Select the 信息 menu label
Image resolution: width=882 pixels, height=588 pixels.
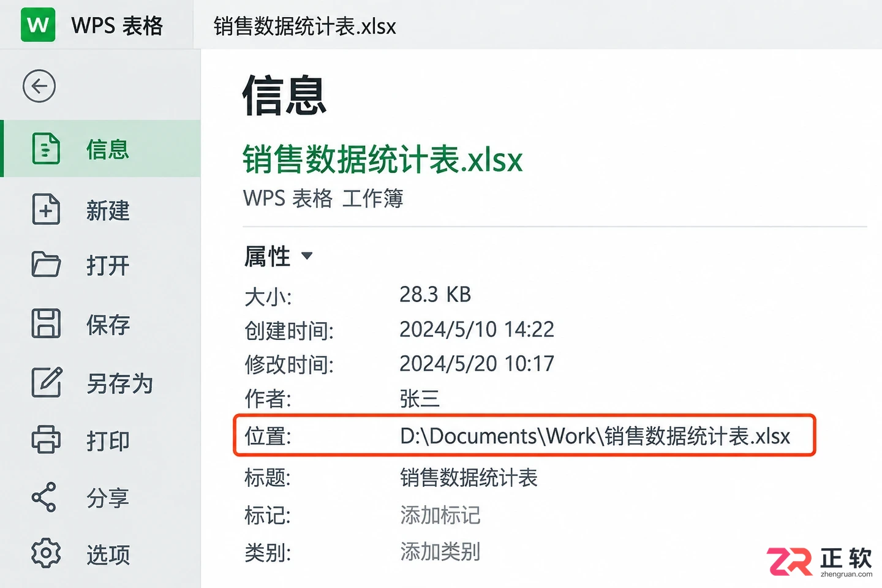[x=108, y=149]
